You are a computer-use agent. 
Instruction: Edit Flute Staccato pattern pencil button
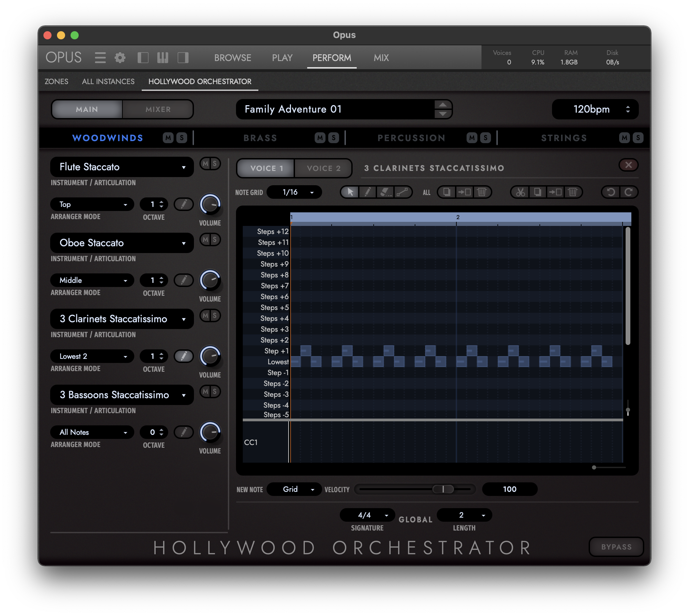(184, 204)
